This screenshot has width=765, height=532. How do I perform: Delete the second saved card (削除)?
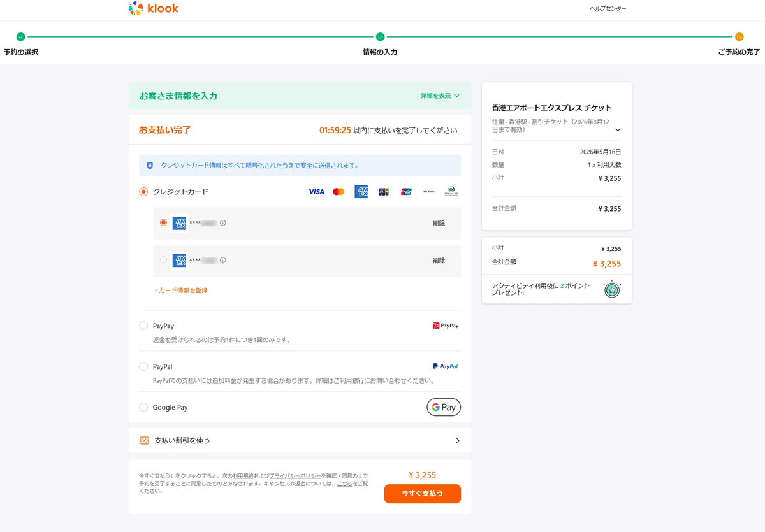[439, 261]
